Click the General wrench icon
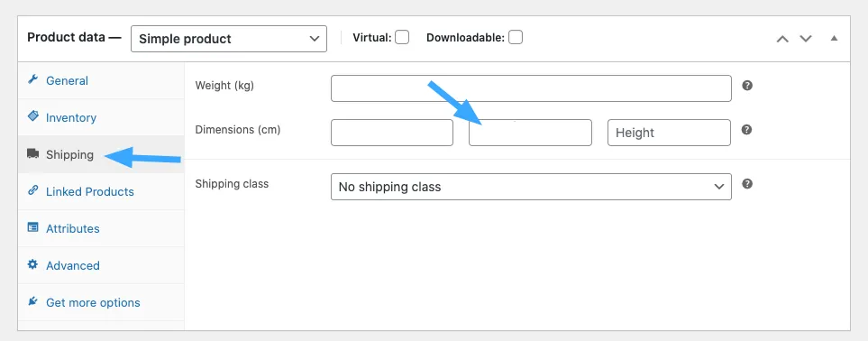This screenshot has width=868, height=341. point(32,80)
